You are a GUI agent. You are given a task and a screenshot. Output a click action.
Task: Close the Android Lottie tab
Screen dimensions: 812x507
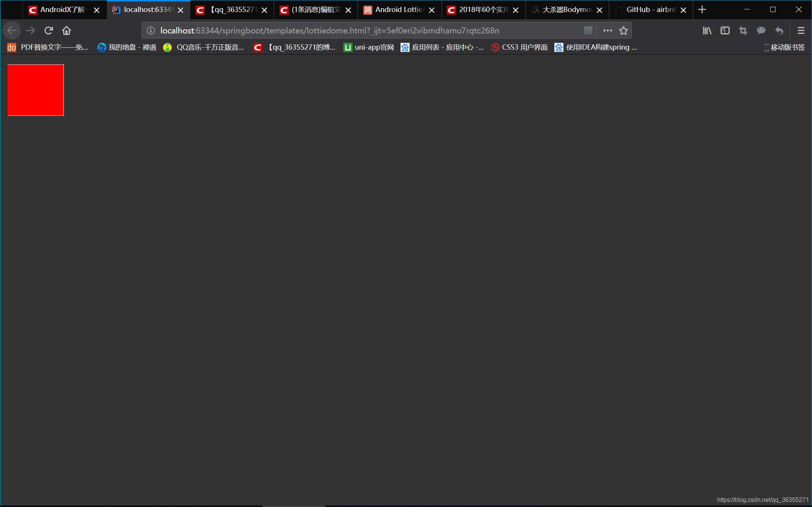point(432,10)
